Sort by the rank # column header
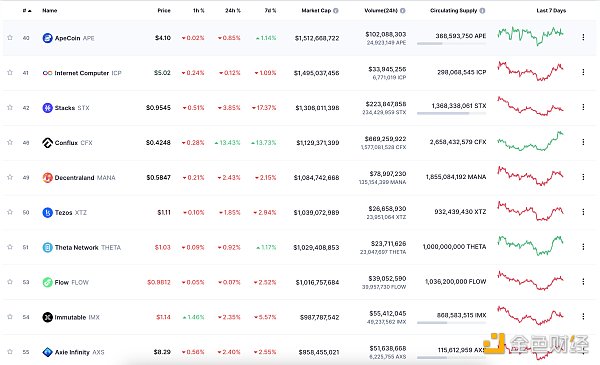This screenshot has width=600, height=365. pos(27,11)
